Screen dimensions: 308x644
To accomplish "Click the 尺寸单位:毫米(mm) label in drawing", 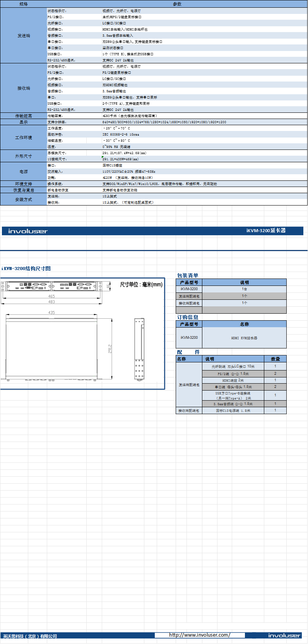I will (x=141, y=285).
